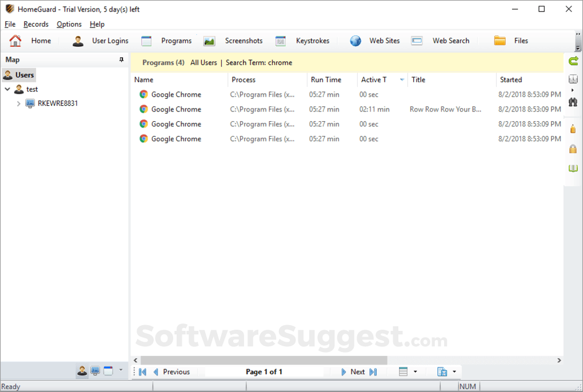This screenshot has height=392, width=583.
Task: Select the Web Sites globe icon
Action: coord(356,41)
